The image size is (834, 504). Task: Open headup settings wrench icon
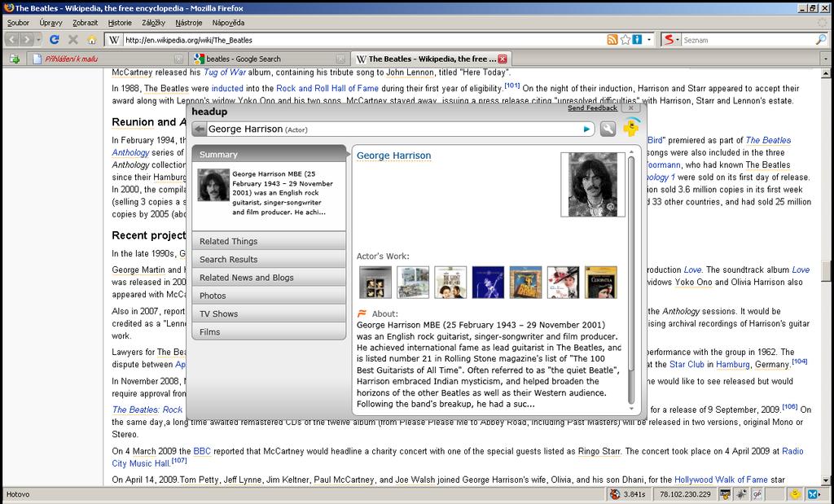click(x=608, y=129)
